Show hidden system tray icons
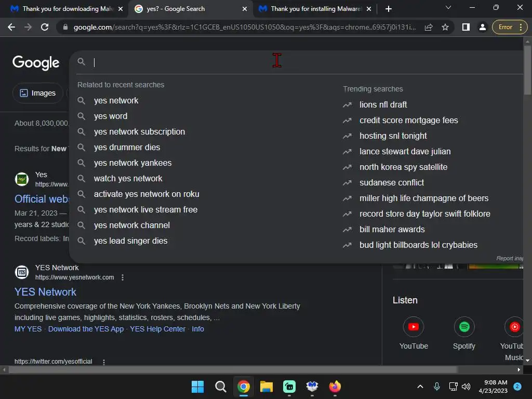Screen dimensions: 532x399 (x=420, y=387)
